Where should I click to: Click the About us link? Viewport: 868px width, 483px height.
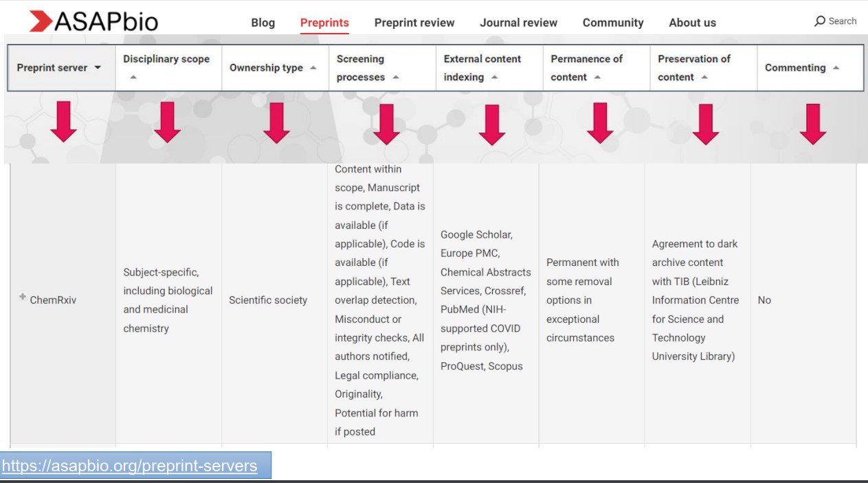tap(692, 23)
